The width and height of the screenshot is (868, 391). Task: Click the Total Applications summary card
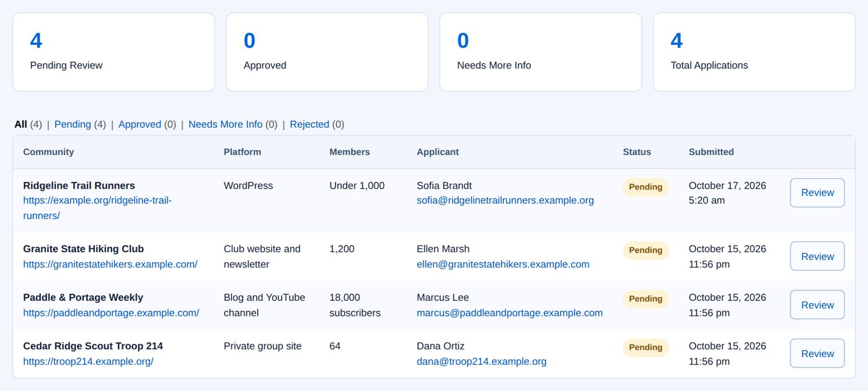pos(754,52)
